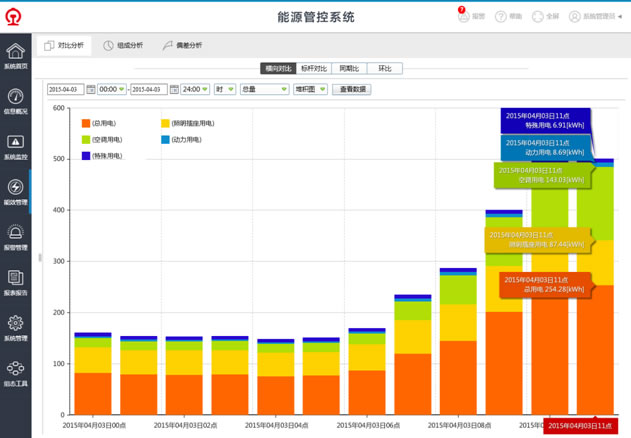Image resolution: width=631 pixels, height=438 pixels.
Task: Open the 报表报告 report icon in sidebar
Action: pos(15,277)
